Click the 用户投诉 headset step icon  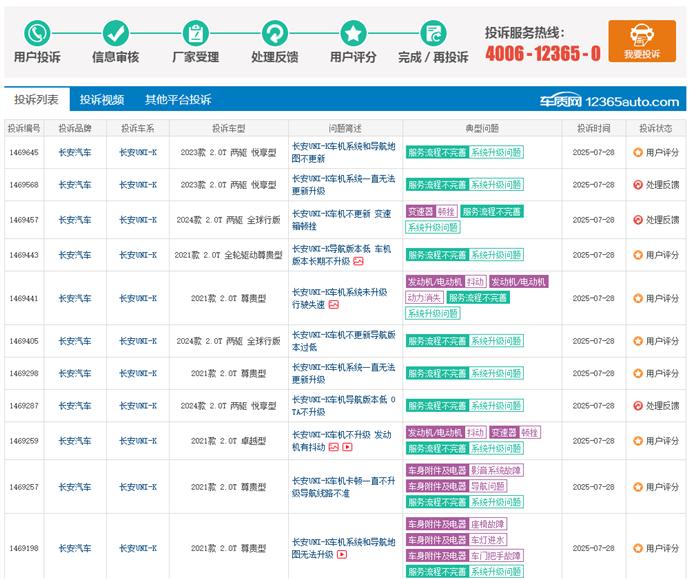37,33
